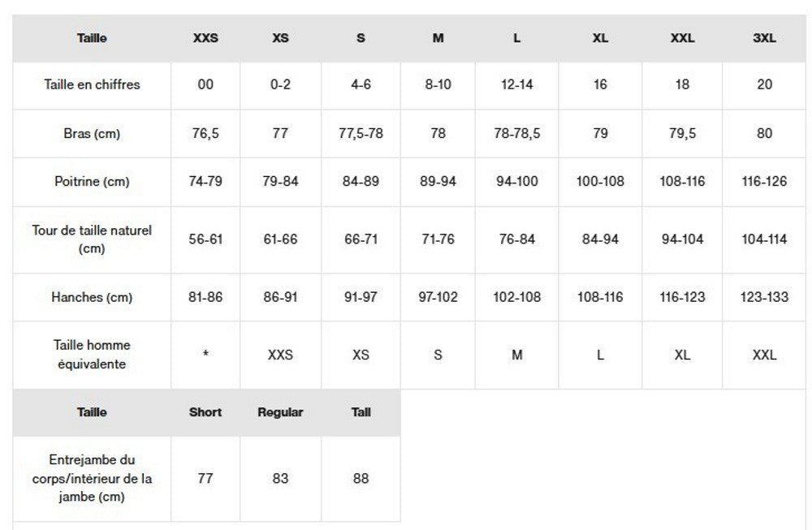Click the "Poitrine (cm)" row label

tap(92, 182)
